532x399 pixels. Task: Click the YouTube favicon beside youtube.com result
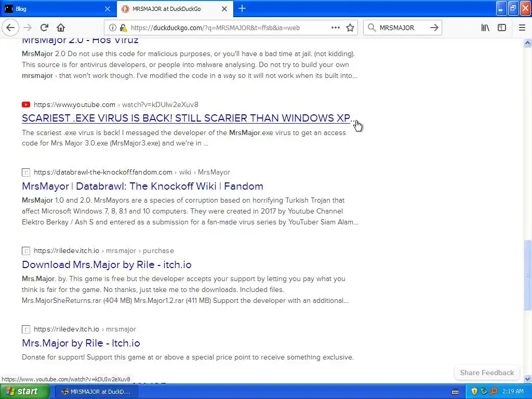coord(26,104)
